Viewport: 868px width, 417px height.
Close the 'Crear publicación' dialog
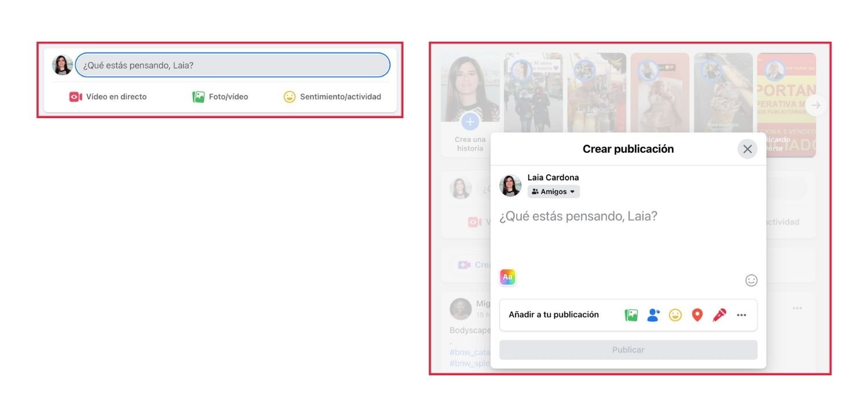[748, 149]
